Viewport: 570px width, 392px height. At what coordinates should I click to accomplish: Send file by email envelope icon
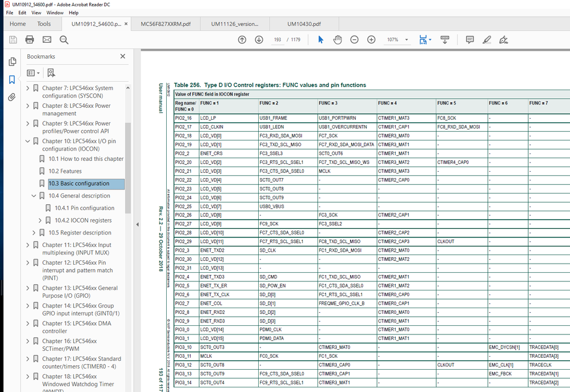47,39
